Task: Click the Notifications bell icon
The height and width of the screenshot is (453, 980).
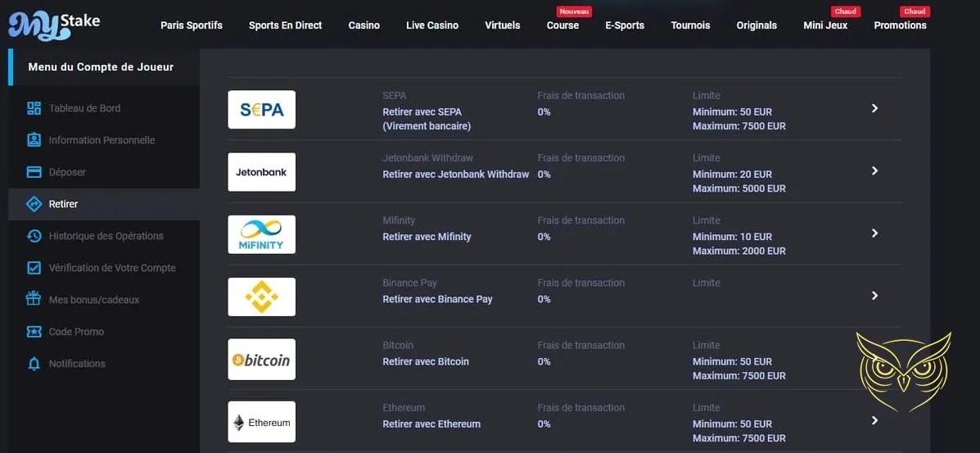Action: [34, 364]
